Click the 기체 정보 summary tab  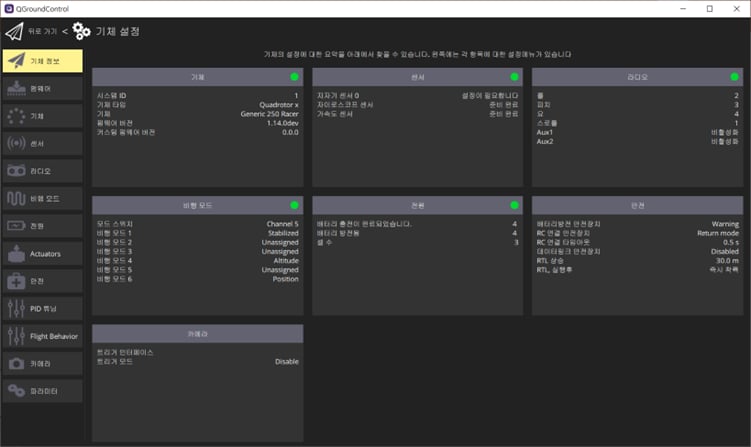[x=41, y=60]
